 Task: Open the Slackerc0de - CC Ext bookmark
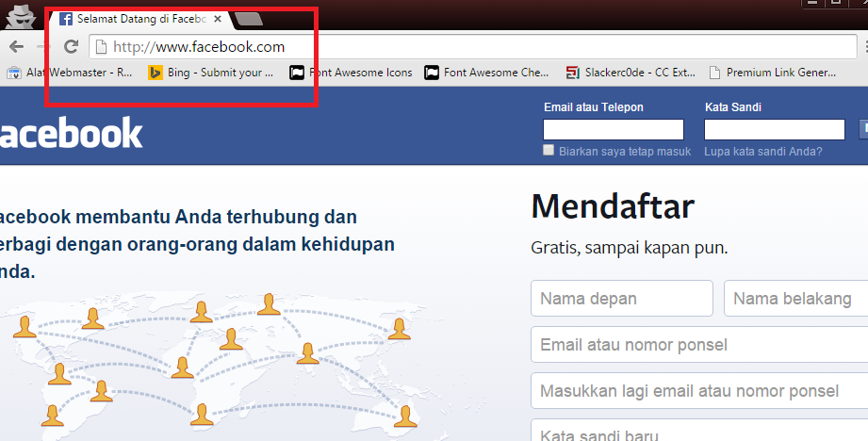631,73
